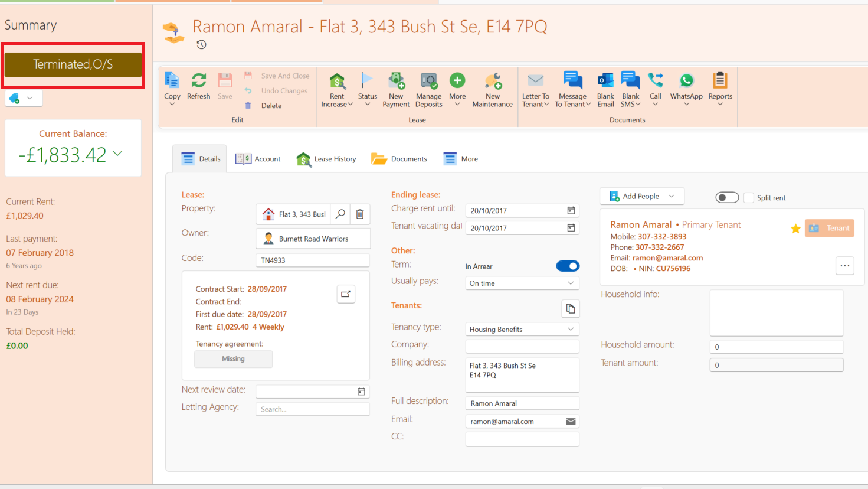The height and width of the screenshot is (489, 868).
Task: Search property with the magnifier icon
Action: [x=340, y=214]
